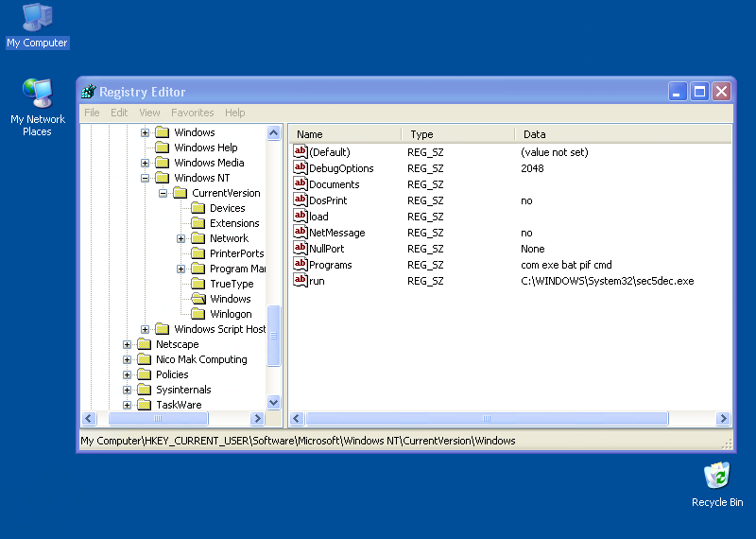
Task: Click the Extensions folder icon
Action: click(198, 223)
